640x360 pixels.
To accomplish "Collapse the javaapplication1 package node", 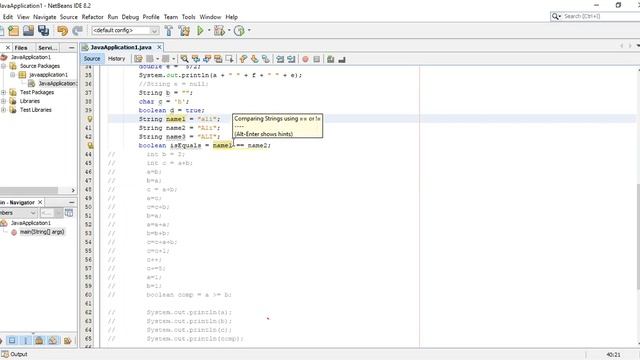I will pos(13,75).
